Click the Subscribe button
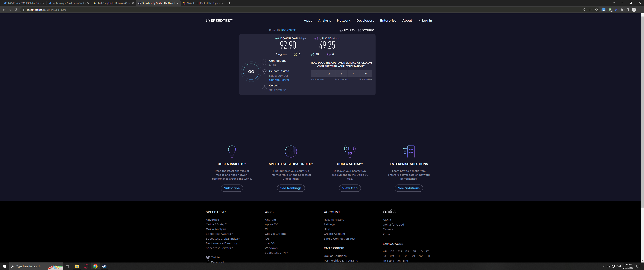644x270 pixels. click(x=232, y=188)
